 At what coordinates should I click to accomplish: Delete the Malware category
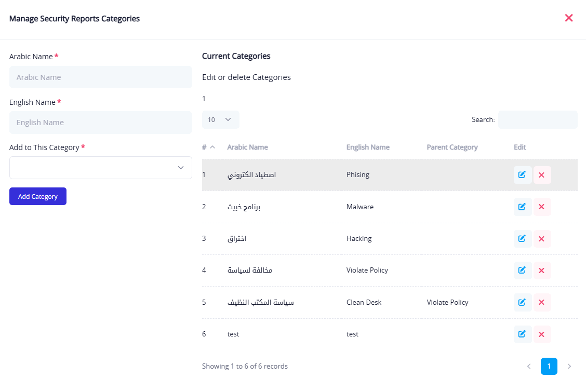tap(541, 207)
